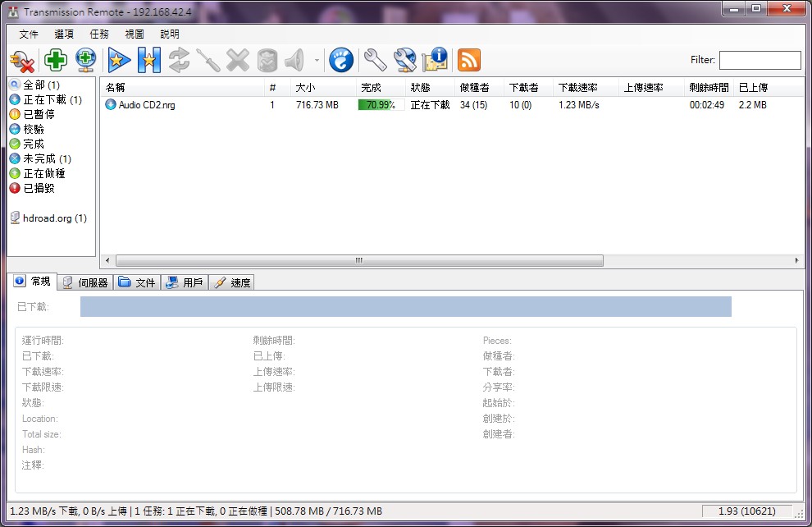Sort by the 上傳速率 column header

coord(651,88)
